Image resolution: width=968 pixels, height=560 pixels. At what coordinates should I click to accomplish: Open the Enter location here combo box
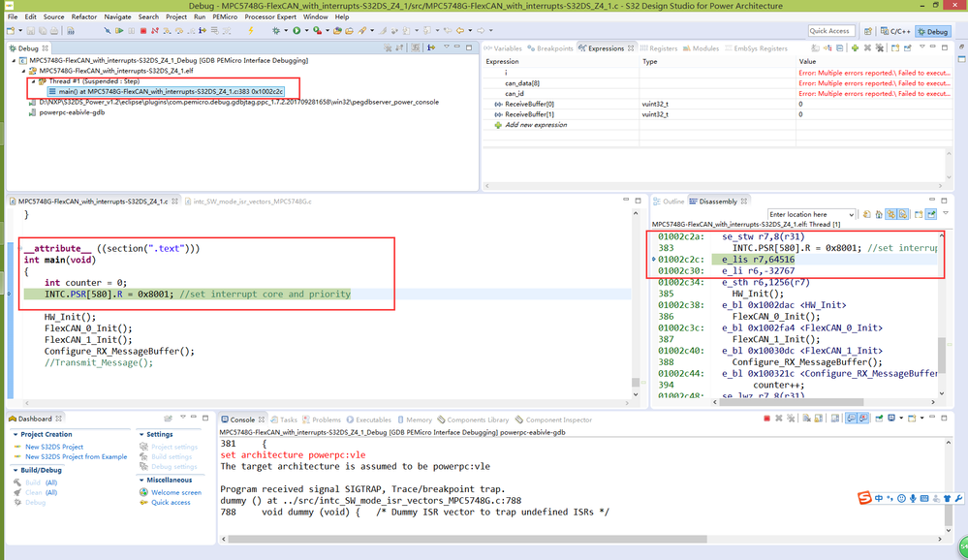click(812, 214)
